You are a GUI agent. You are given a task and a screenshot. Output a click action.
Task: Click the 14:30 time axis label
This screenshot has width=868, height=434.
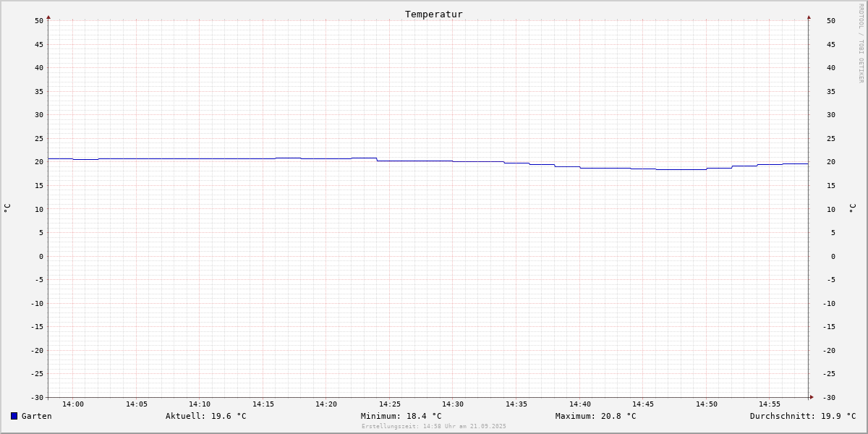[453, 404]
